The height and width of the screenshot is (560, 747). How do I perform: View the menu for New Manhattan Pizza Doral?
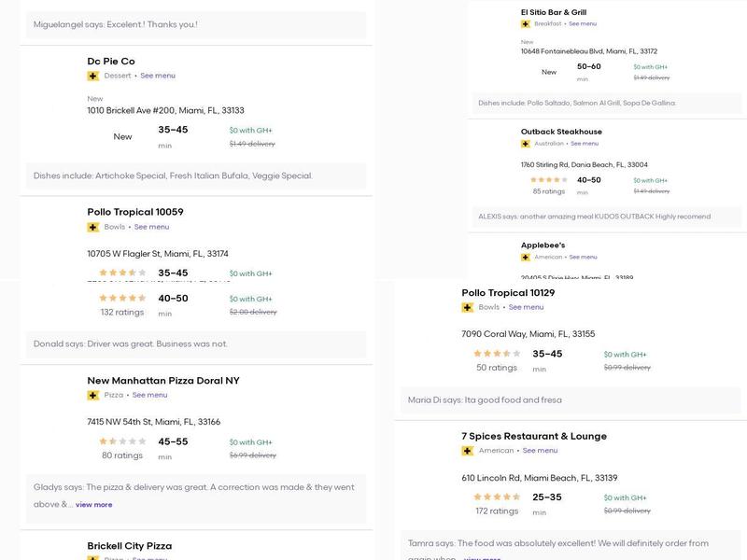coord(149,395)
